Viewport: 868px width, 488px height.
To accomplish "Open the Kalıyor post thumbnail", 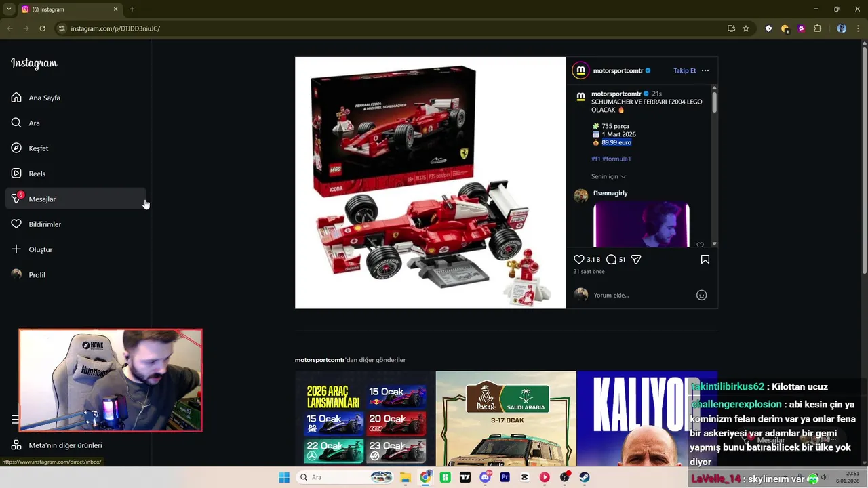I will [647, 418].
